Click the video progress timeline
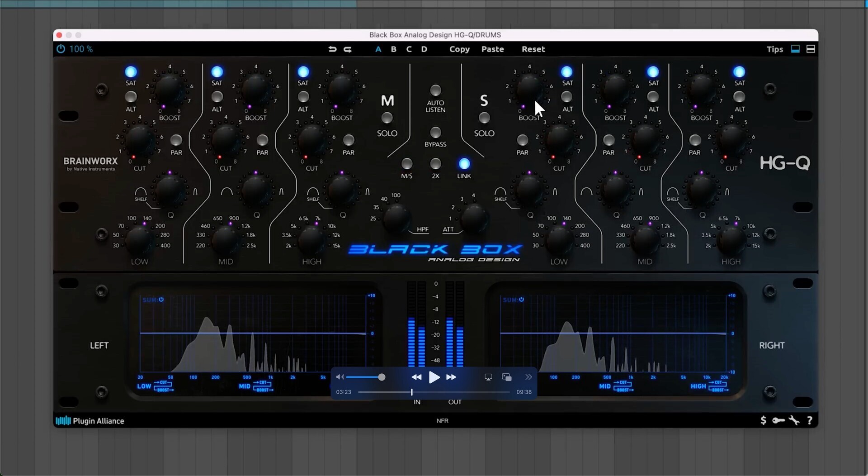 (434, 392)
